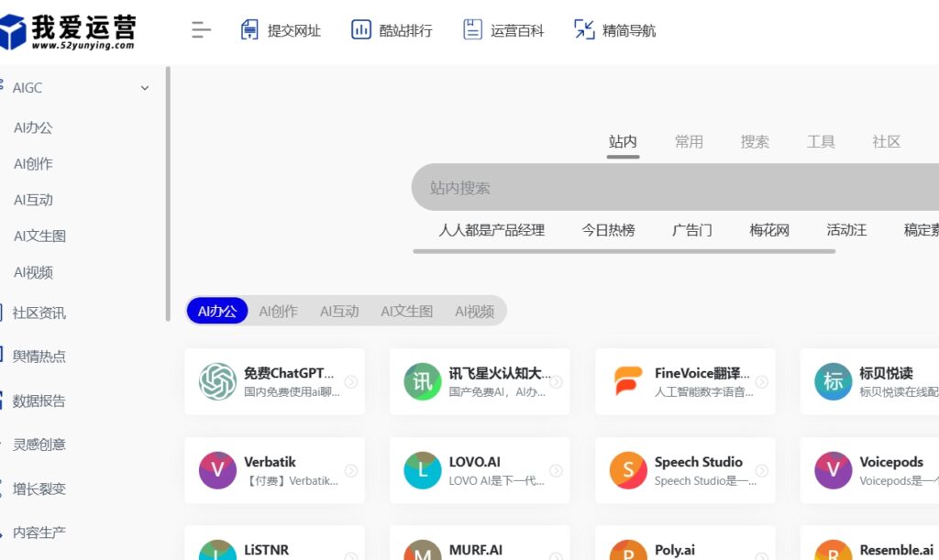This screenshot has width=939, height=560.
Task: Focus the 站内搜索 search field
Action: click(x=675, y=187)
